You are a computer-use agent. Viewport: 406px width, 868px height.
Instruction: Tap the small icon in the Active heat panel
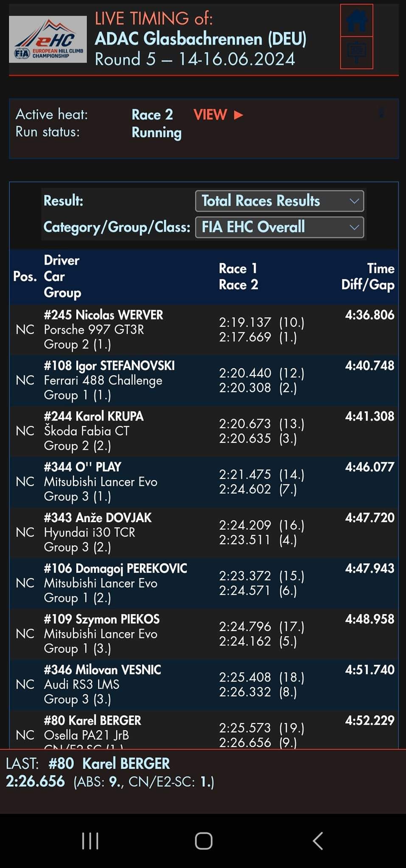[x=381, y=113]
